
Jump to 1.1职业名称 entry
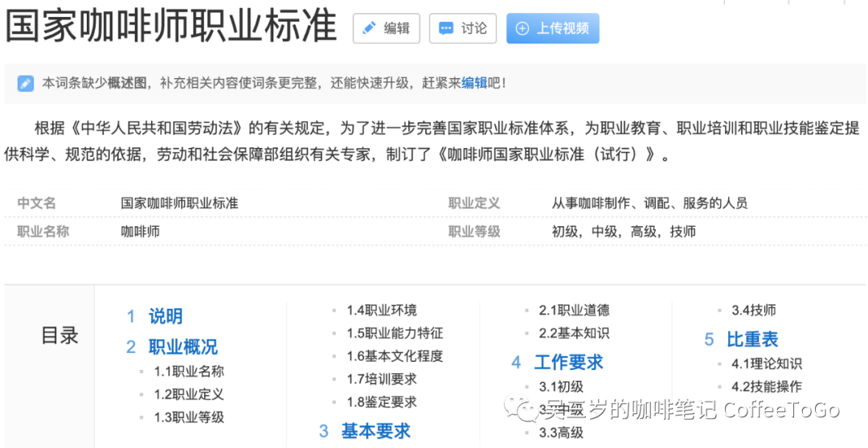click(190, 371)
